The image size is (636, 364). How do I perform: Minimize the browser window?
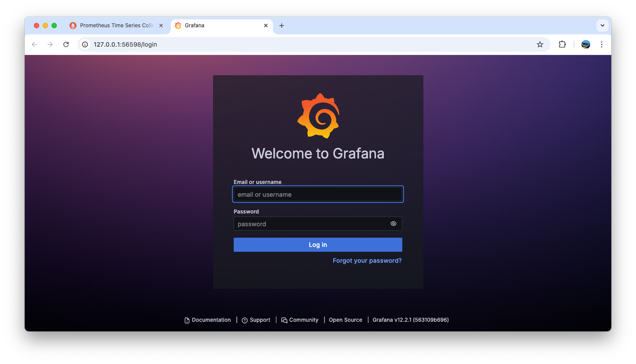coord(45,26)
